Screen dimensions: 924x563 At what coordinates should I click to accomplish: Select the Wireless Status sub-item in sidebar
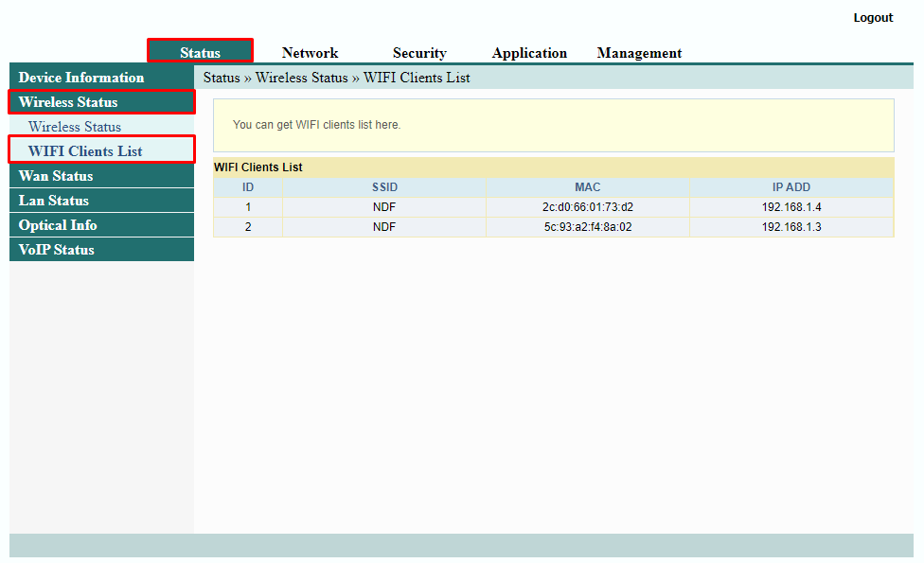(75, 127)
